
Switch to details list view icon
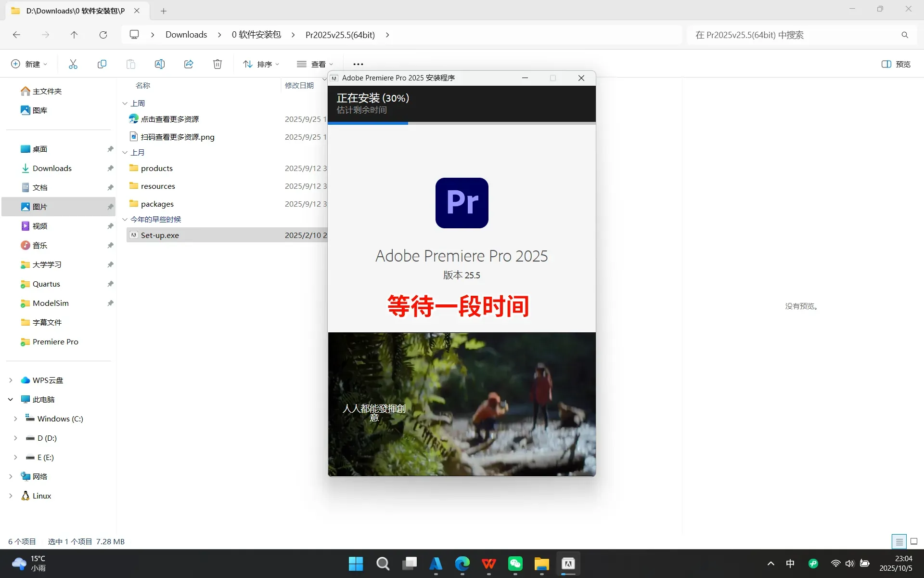[x=899, y=541]
